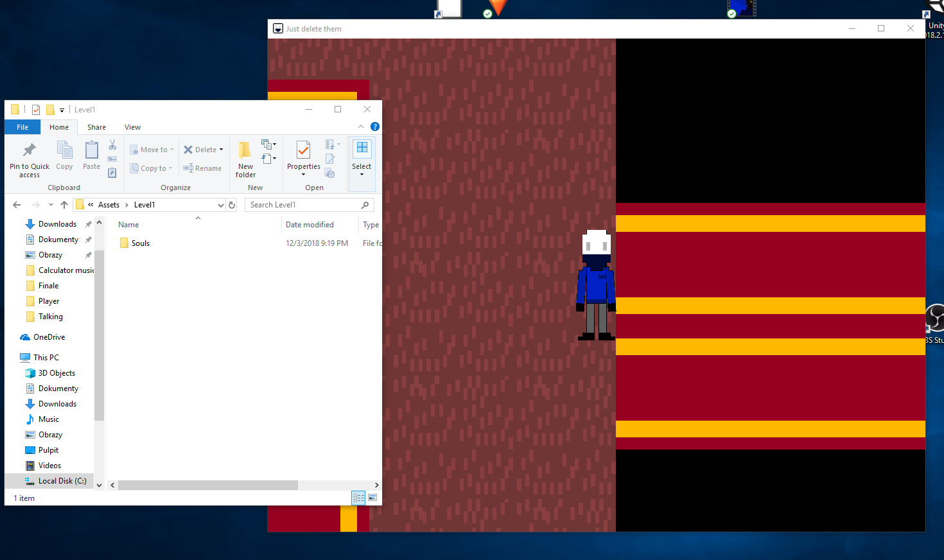
Task: Open the View ribbon tab
Action: point(132,127)
